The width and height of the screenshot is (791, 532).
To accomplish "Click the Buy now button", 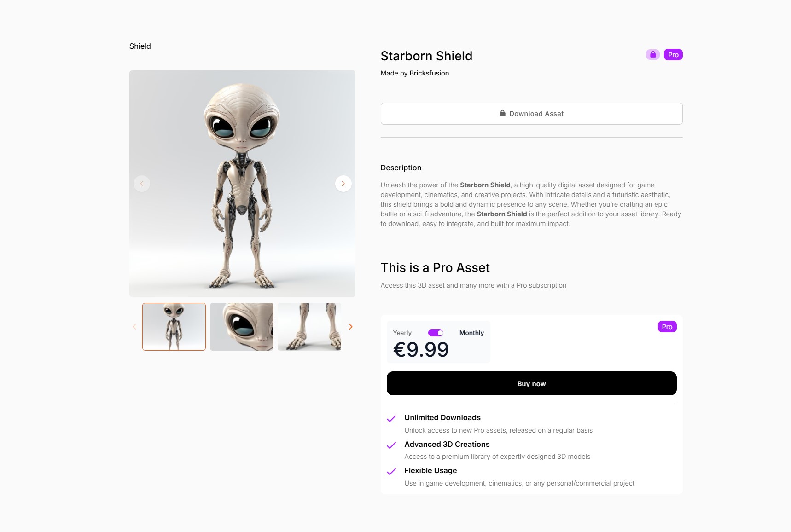I will click(x=531, y=383).
